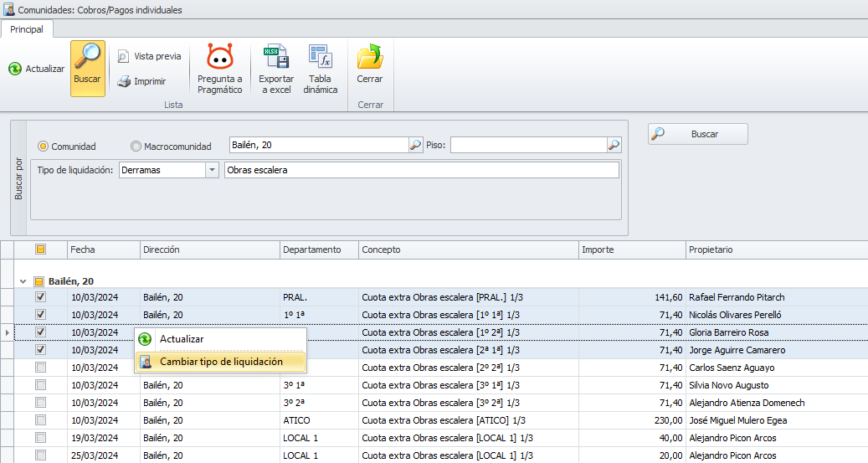
Task: Open Vista previa print preview
Action: pos(149,56)
